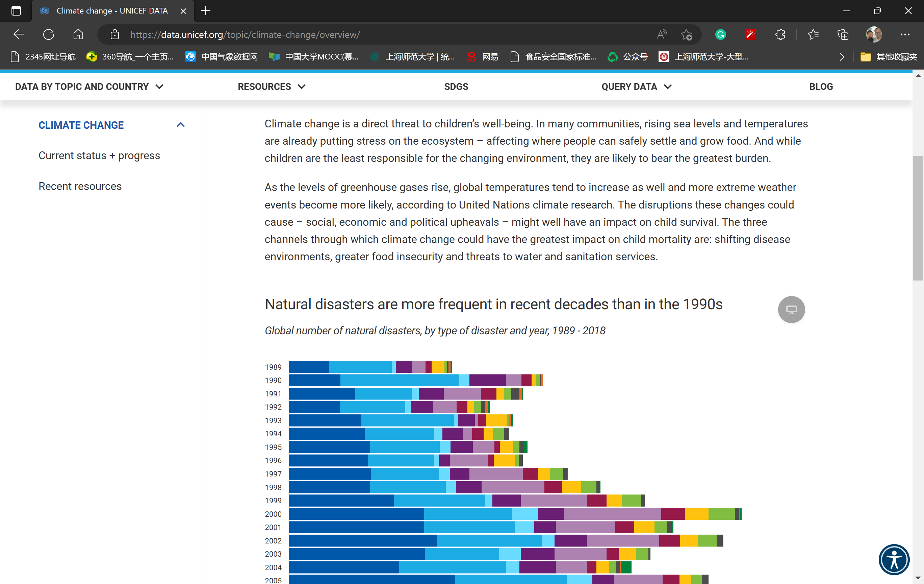Open the Extensions puzzle-piece icon
924x584 pixels.
point(780,34)
